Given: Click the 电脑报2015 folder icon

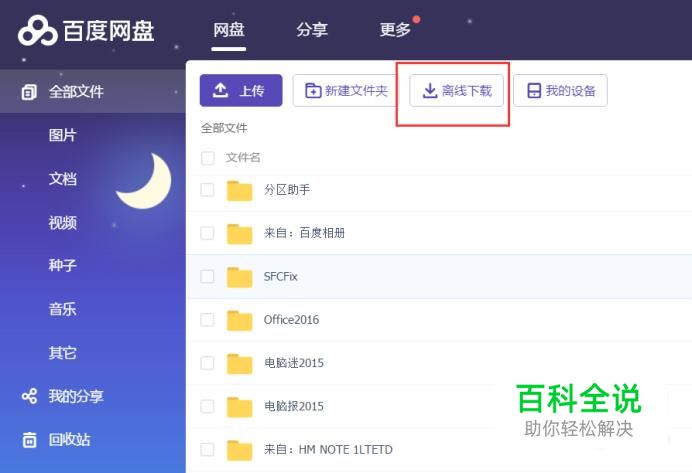Looking at the screenshot, I should click(240, 407).
